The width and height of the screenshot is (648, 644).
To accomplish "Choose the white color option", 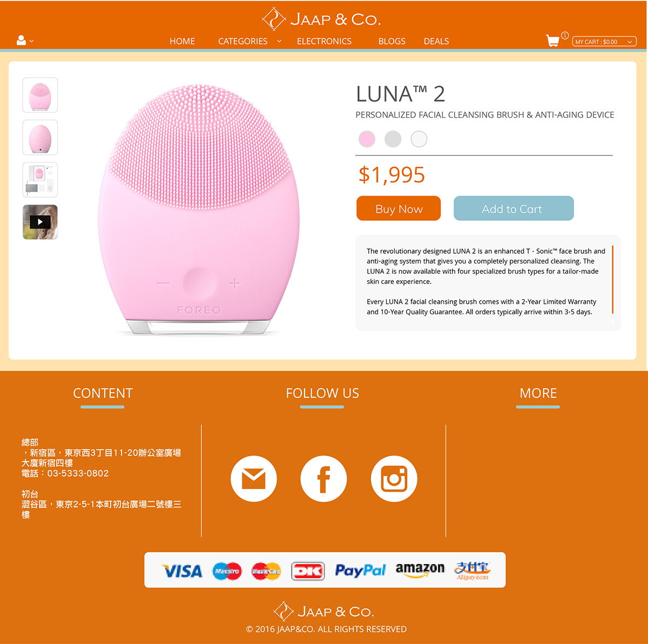I will (x=419, y=139).
